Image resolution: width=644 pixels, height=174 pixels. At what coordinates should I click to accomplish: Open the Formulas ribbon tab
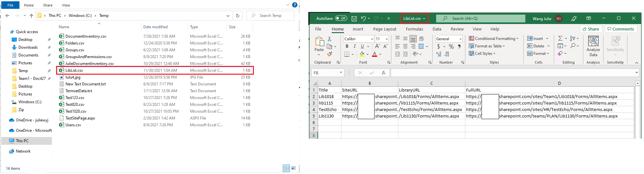click(x=414, y=29)
